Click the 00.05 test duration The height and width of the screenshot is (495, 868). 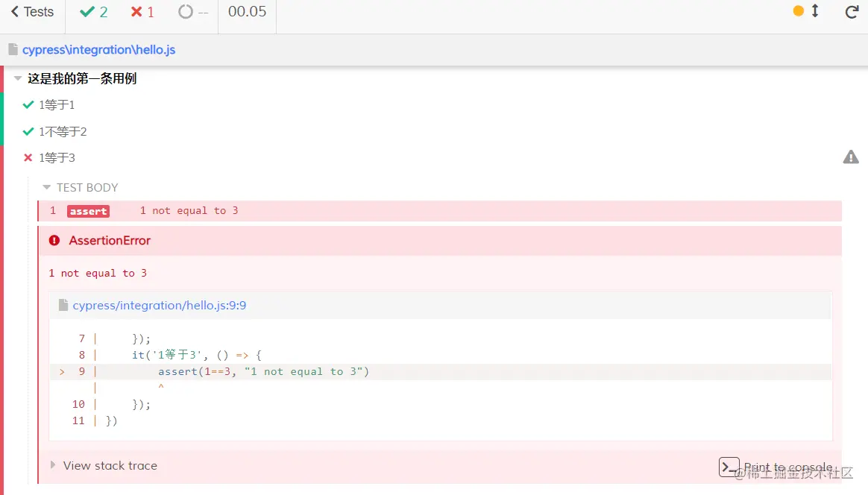tap(247, 12)
